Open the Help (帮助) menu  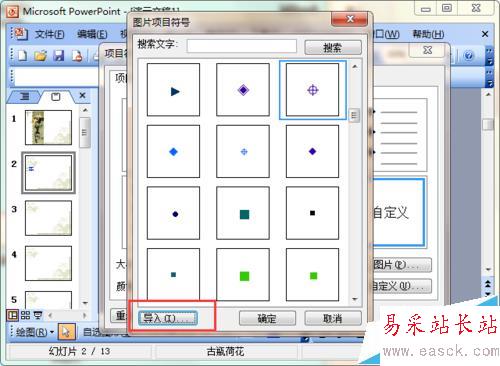tap(428, 34)
